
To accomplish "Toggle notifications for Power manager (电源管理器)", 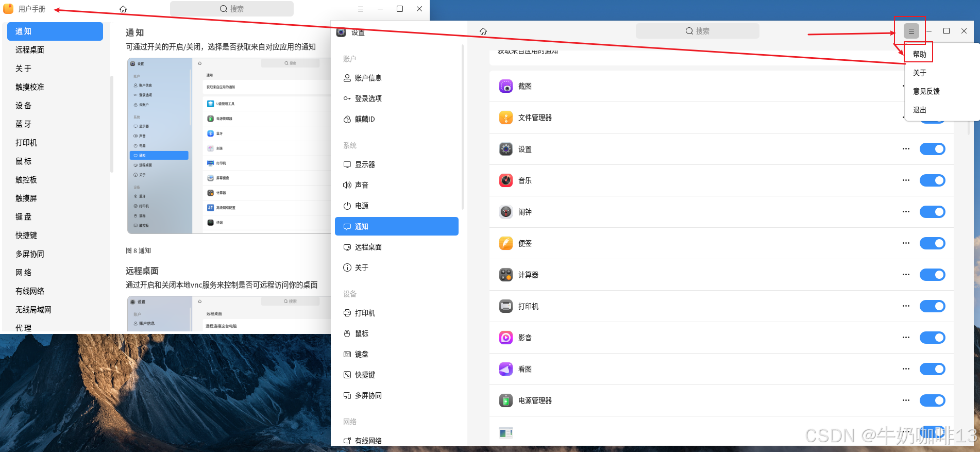I will (932, 400).
